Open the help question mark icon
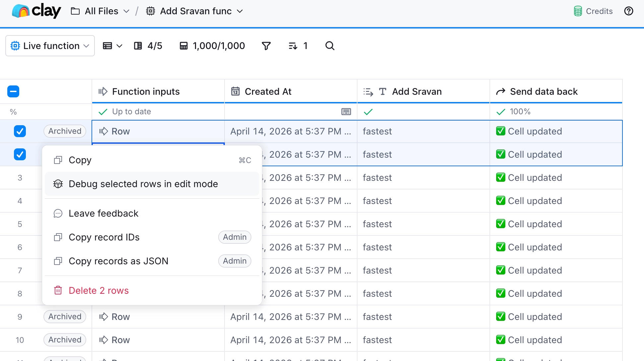644x361 pixels. [x=628, y=11]
